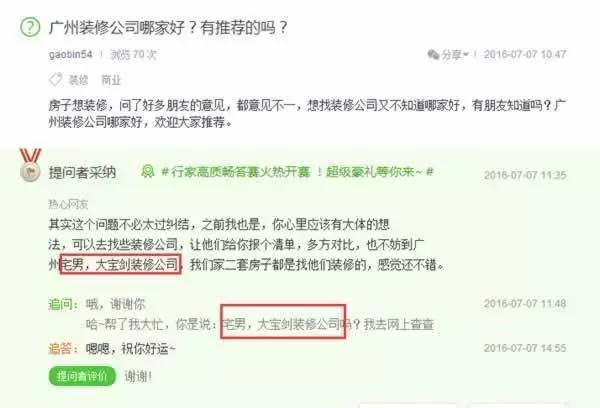Viewport: 600px width, 408px height.
Task: Click the tag icon beside 装修
Action: tap(55, 80)
